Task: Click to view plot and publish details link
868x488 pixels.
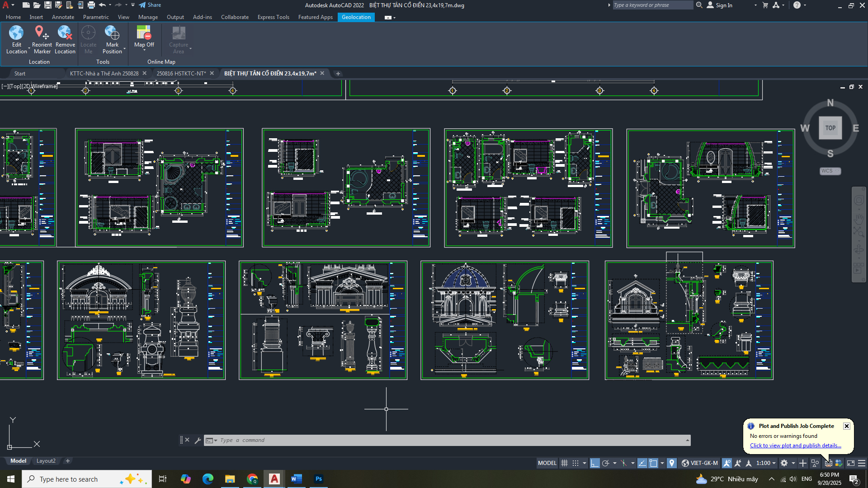Action: coord(795,446)
